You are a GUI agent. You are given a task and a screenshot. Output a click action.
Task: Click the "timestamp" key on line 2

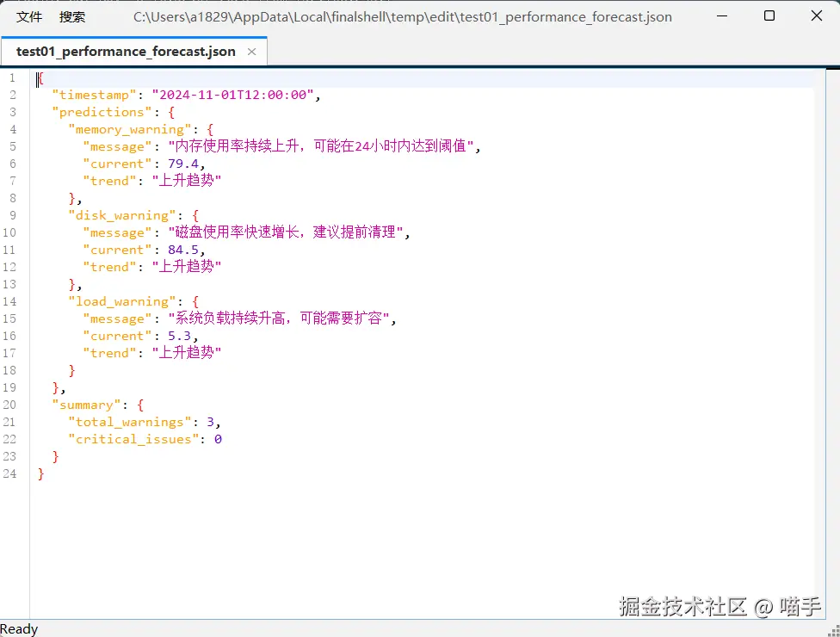tap(95, 95)
